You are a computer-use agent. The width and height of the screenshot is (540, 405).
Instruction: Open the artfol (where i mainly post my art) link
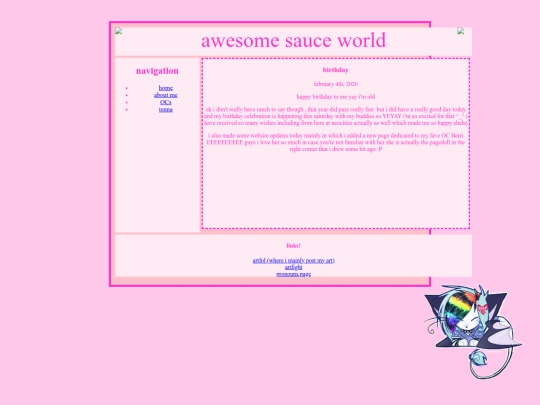coord(293,260)
